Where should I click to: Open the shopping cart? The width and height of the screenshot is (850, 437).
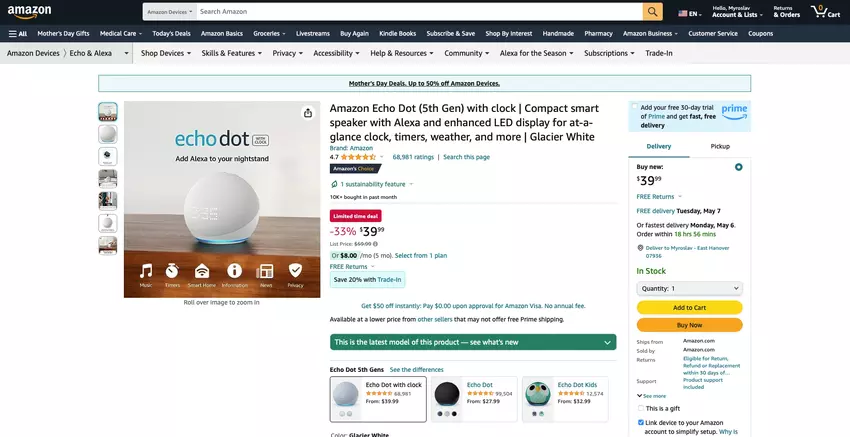coord(825,12)
